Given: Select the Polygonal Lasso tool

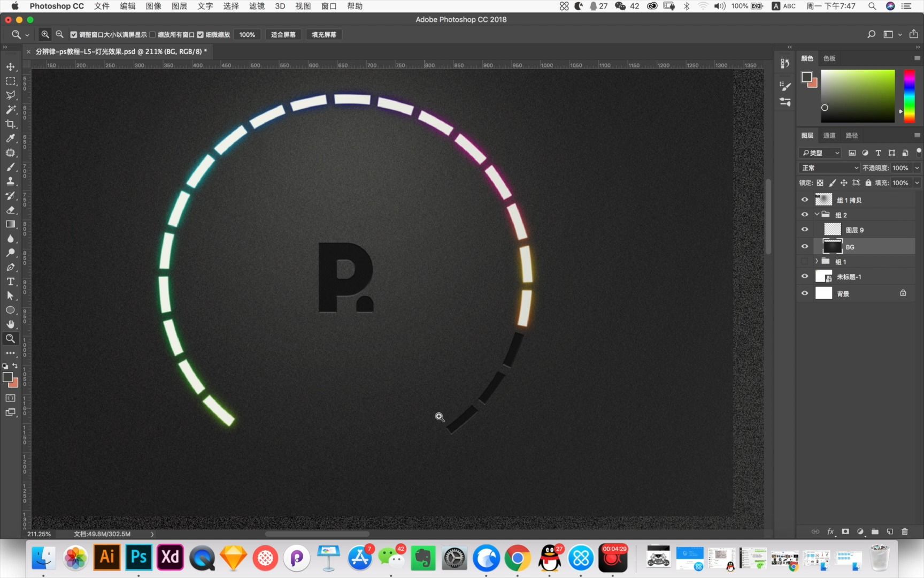Looking at the screenshot, I should (10, 95).
